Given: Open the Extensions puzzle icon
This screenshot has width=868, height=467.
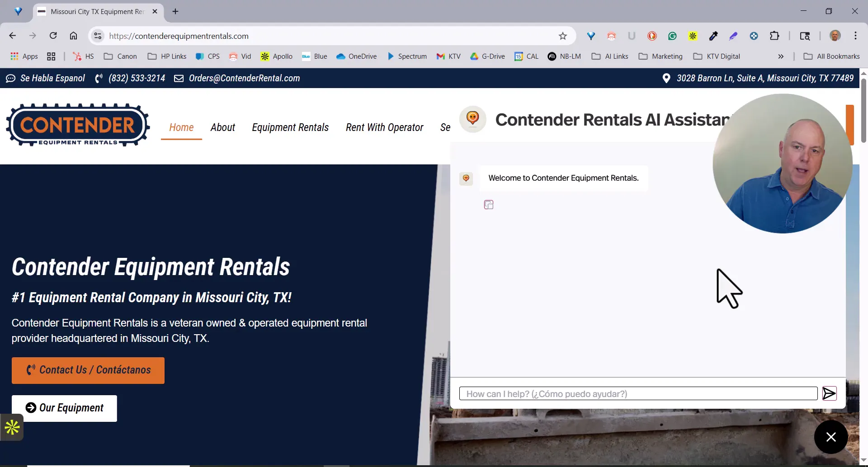Looking at the screenshot, I should pyautogui.click(x=774, y=36).
